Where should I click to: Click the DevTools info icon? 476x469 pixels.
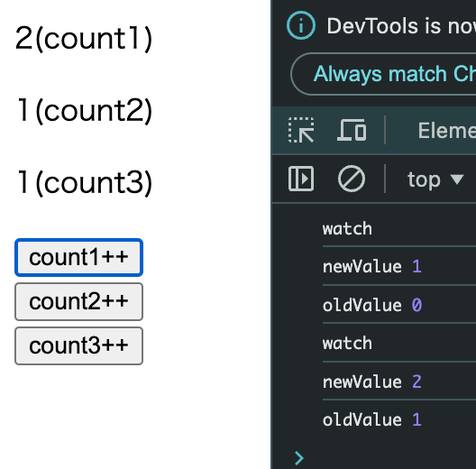301,25
